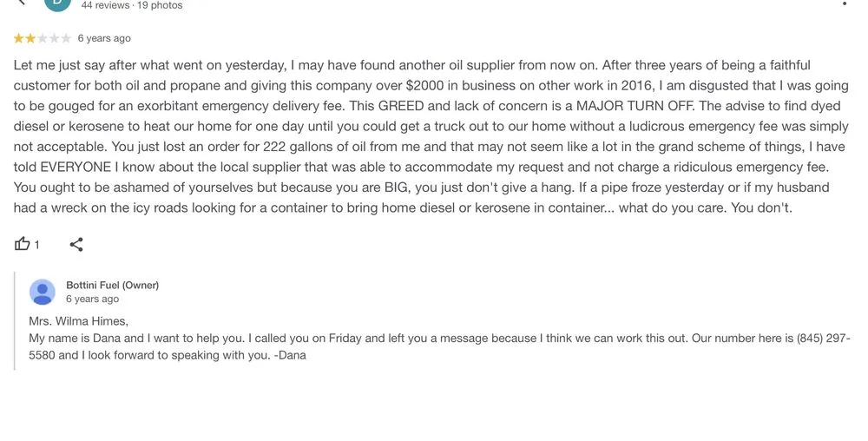Click the 'Mrs. Wilma Himes' greeting line

tap(78, 321)
